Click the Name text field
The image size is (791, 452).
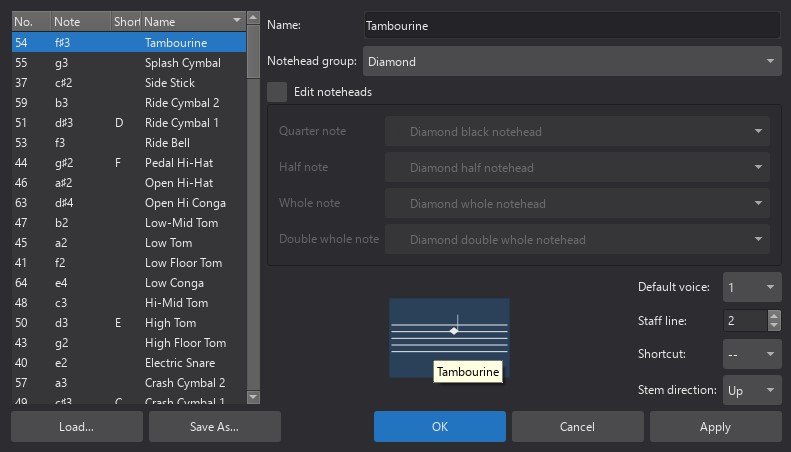point(571,25)
